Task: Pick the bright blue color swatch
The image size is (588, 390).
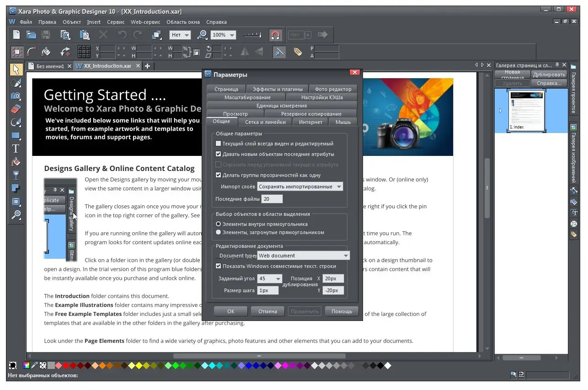Action: pyautogui.click(x=249, y=365)
